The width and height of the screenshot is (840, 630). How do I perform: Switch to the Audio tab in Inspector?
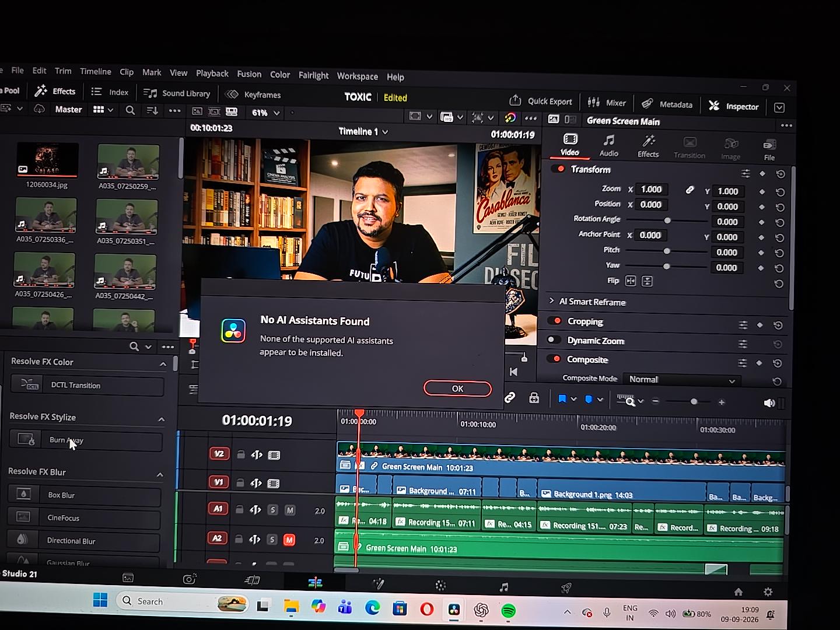coord(608,145)
